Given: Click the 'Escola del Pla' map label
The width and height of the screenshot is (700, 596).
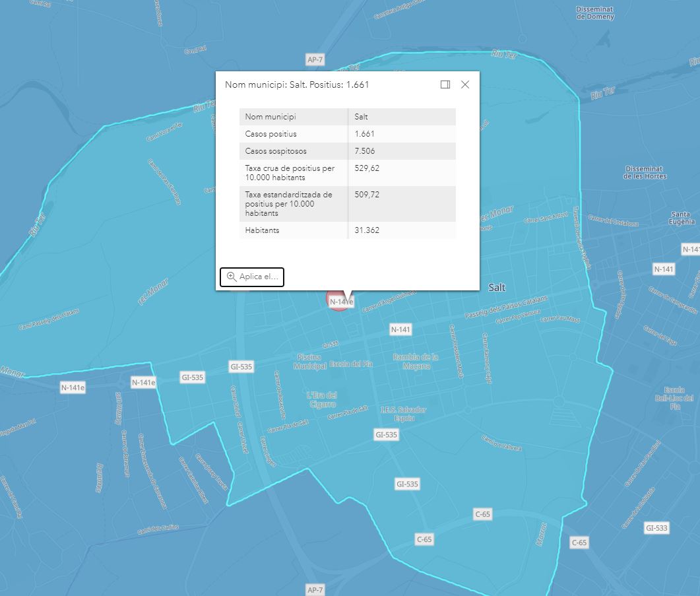Looking at the screenshot, I should click(x=352, y=364).
